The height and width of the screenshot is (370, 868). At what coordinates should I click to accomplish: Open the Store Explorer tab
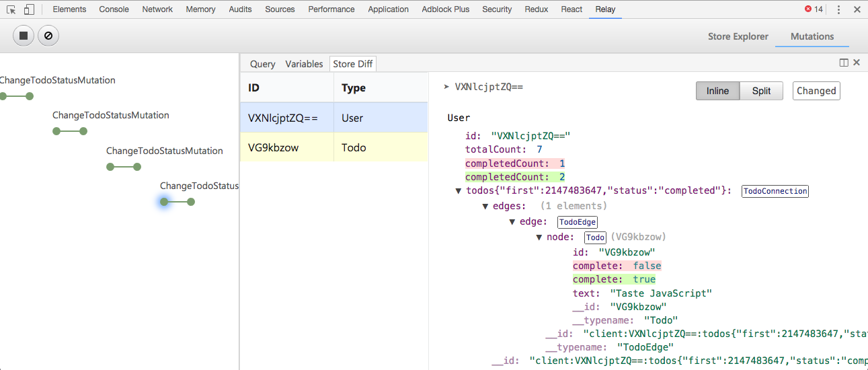[738, 36]
